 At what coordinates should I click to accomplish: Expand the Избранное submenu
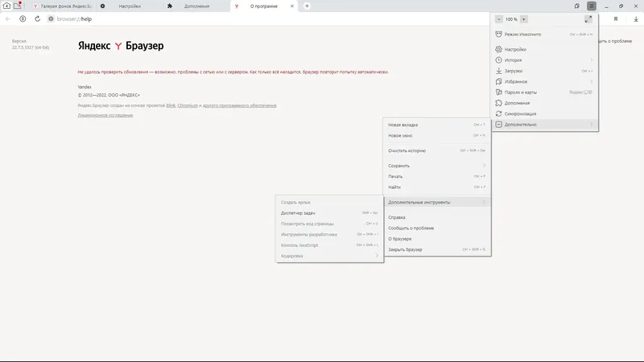point(545,81)
